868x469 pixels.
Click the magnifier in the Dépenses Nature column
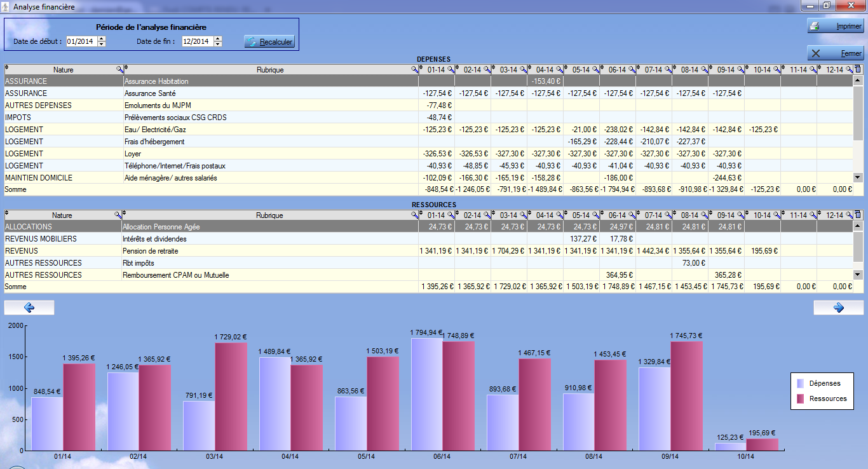tap(119, 69)
